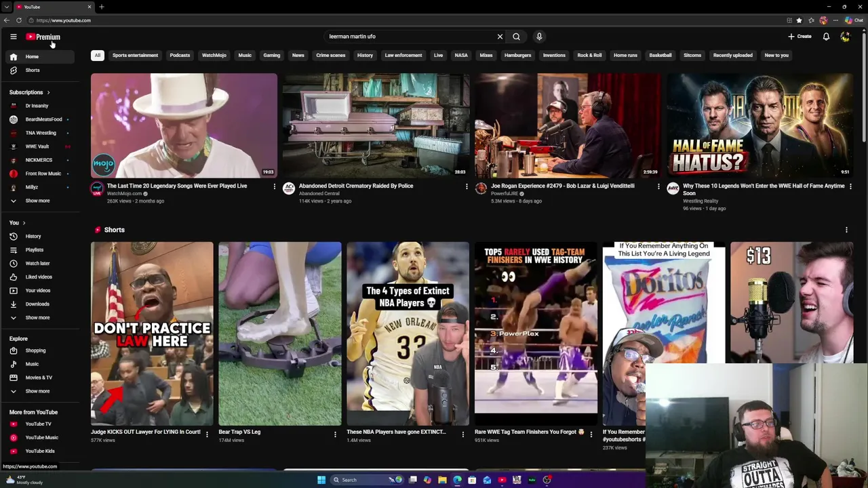Open File Explorer from taskbar
Viewport: 868px width, 488px height.
click(442, 480)
